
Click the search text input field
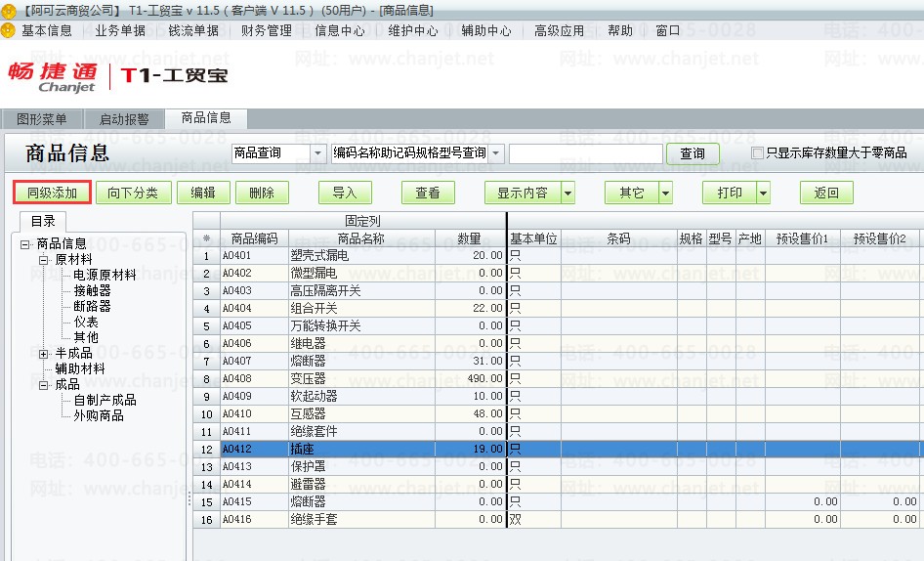tap(586, 153)
